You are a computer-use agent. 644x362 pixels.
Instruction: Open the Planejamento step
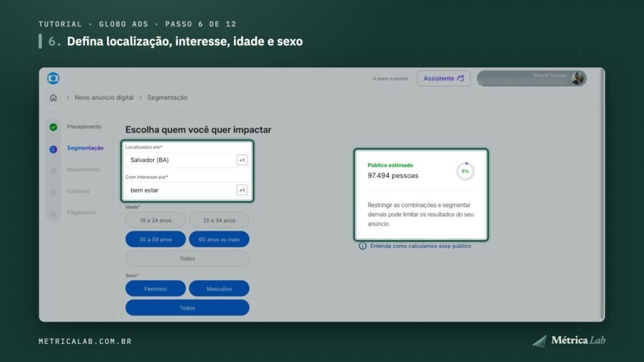(x=84, y=127)
